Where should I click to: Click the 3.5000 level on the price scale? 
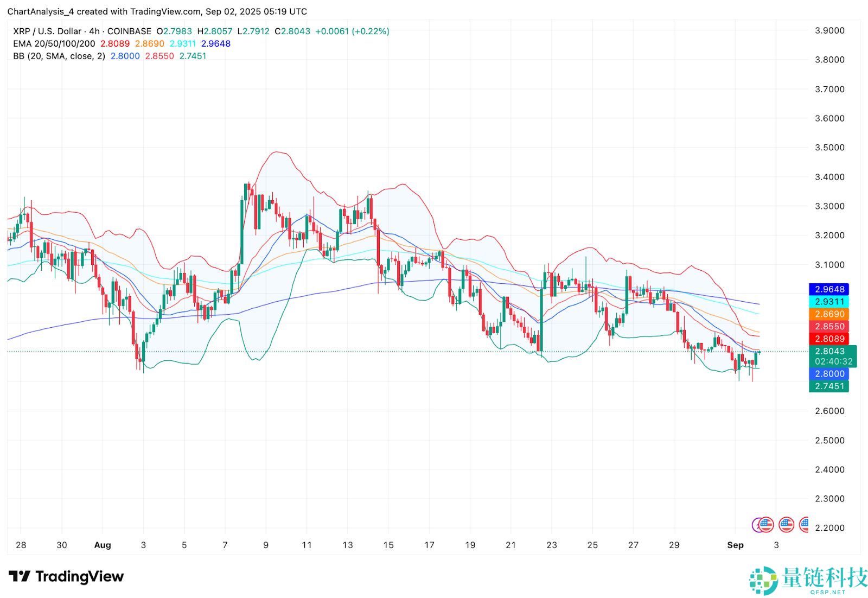pos(829,148)
